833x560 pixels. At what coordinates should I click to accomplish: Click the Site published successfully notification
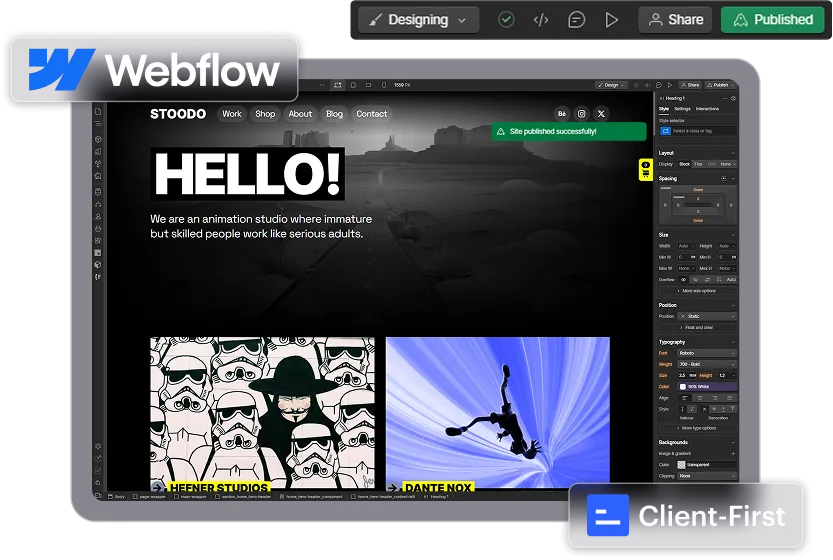(x=569, y=131)
